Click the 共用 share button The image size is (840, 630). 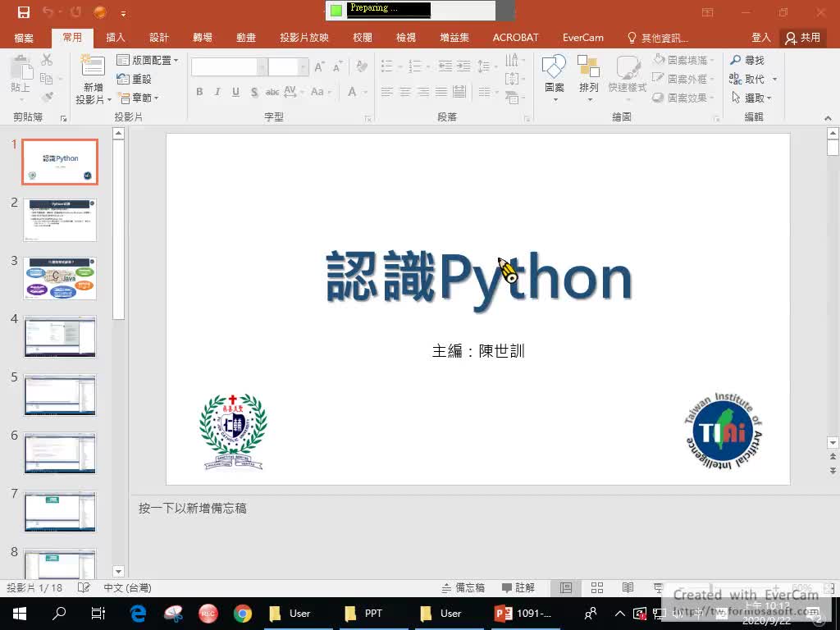tap(802, 38)
